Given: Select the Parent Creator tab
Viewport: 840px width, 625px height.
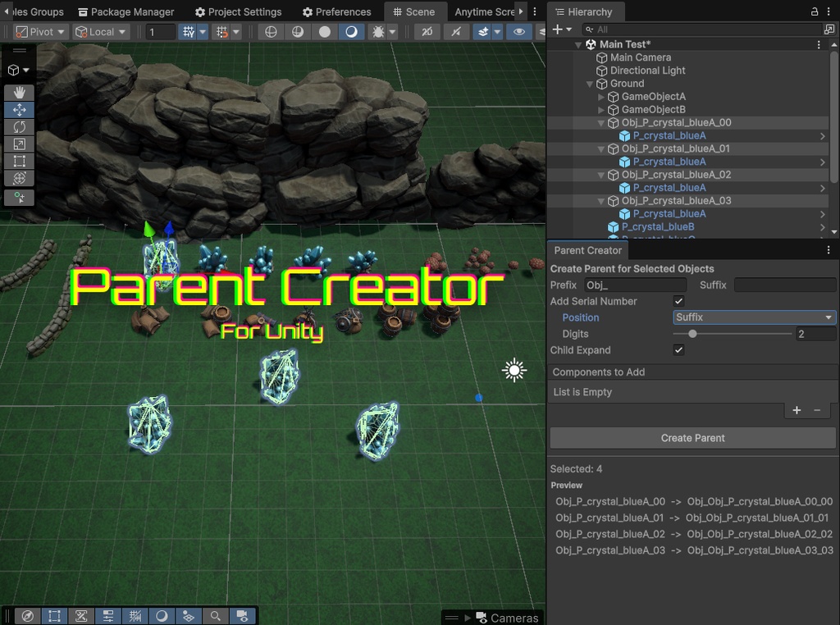Looking at the screenshot, I should point(587,250).
